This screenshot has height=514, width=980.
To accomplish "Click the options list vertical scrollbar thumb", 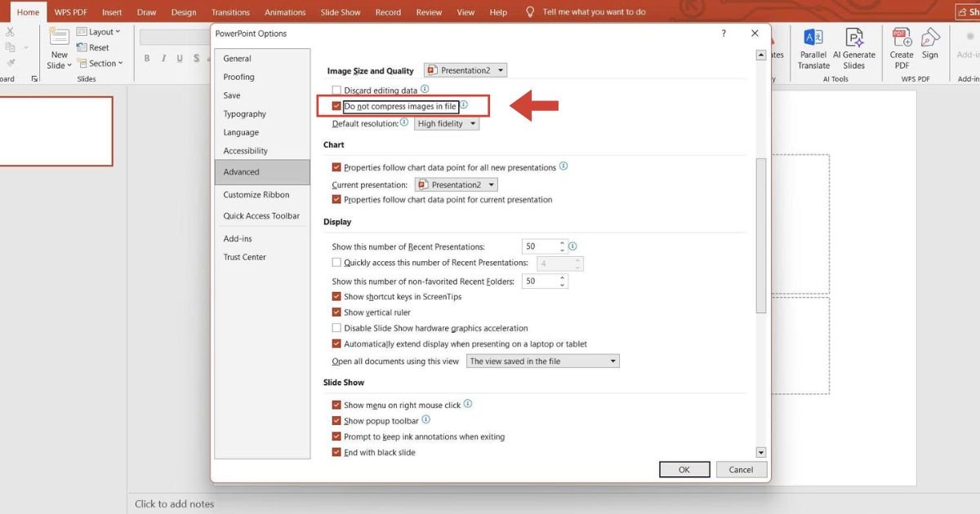I will tap(761, 235).
